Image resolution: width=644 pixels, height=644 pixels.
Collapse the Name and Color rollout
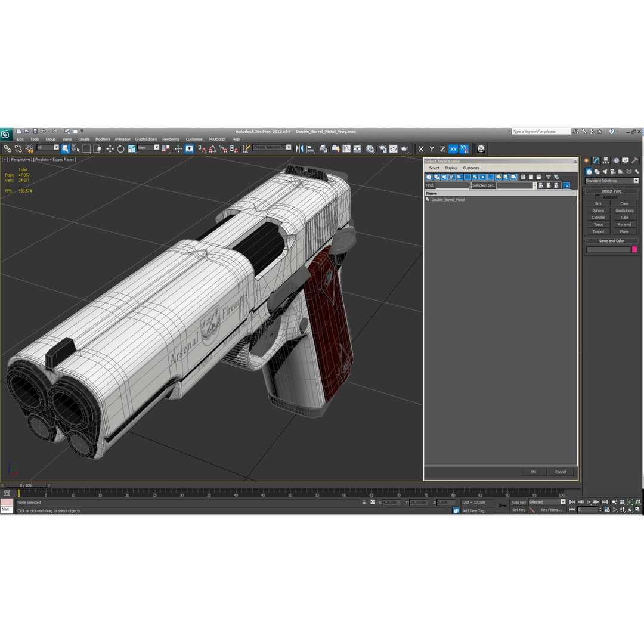coord(611,241)
